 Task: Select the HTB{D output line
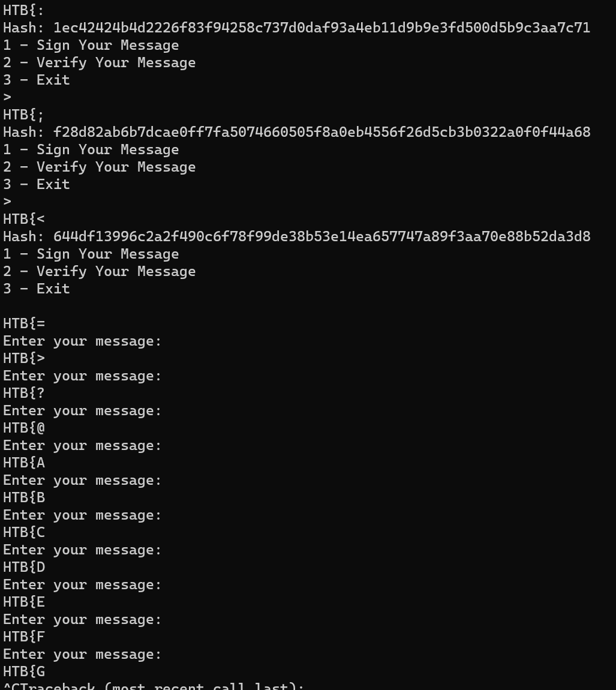point(24,567)
